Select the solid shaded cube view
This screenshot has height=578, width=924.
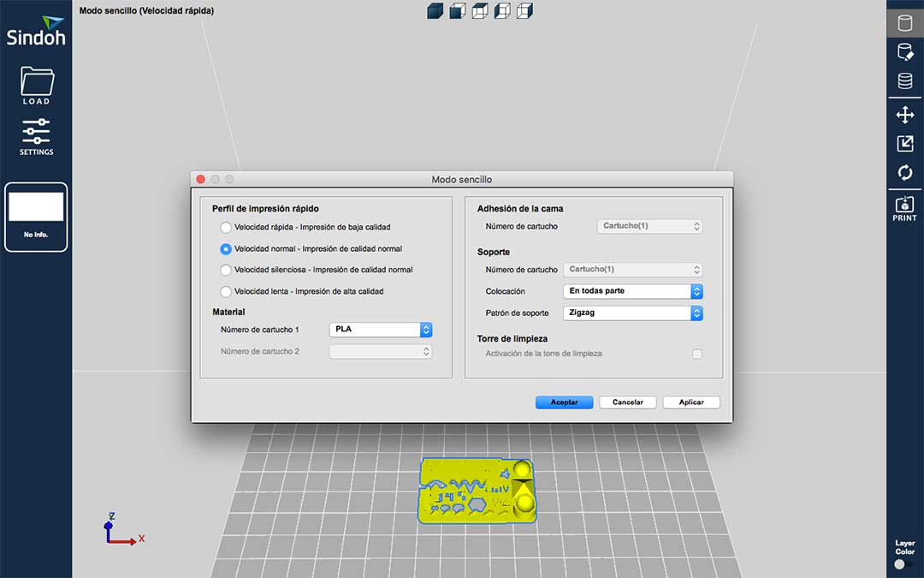click(x=435, y=11)
